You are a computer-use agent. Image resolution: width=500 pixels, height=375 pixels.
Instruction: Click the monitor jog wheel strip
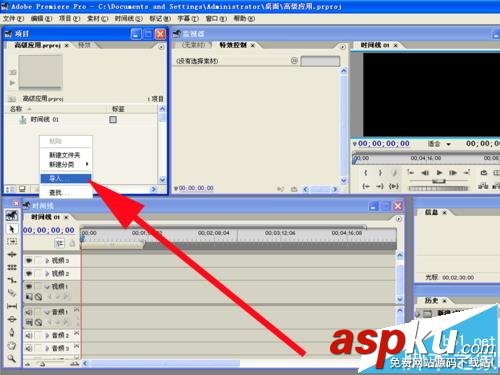coord(438,189)
